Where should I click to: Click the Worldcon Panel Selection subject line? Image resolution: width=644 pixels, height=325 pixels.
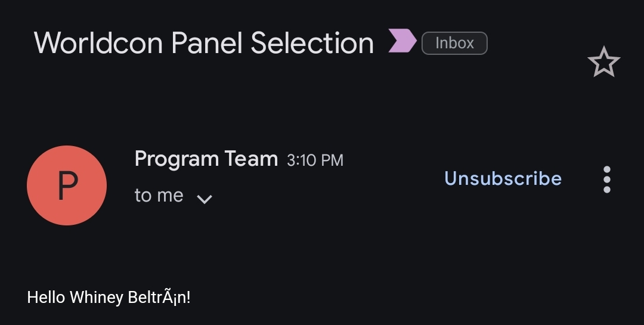click(203, 43)
